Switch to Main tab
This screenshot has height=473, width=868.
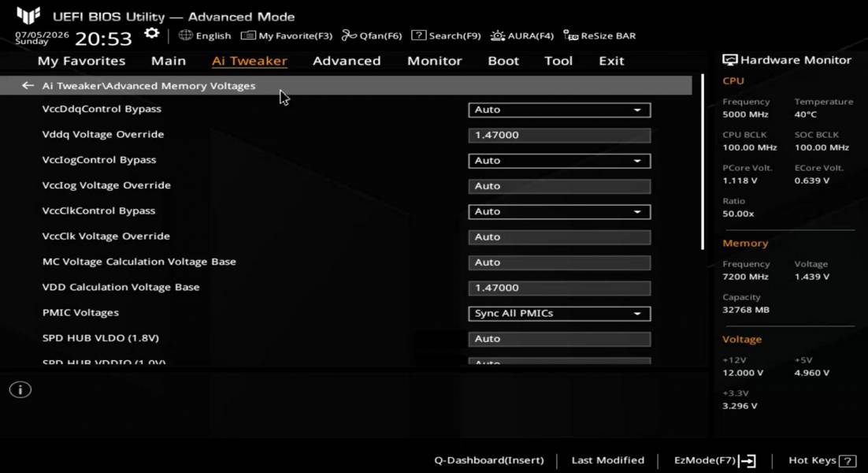[x=169, y=61]
